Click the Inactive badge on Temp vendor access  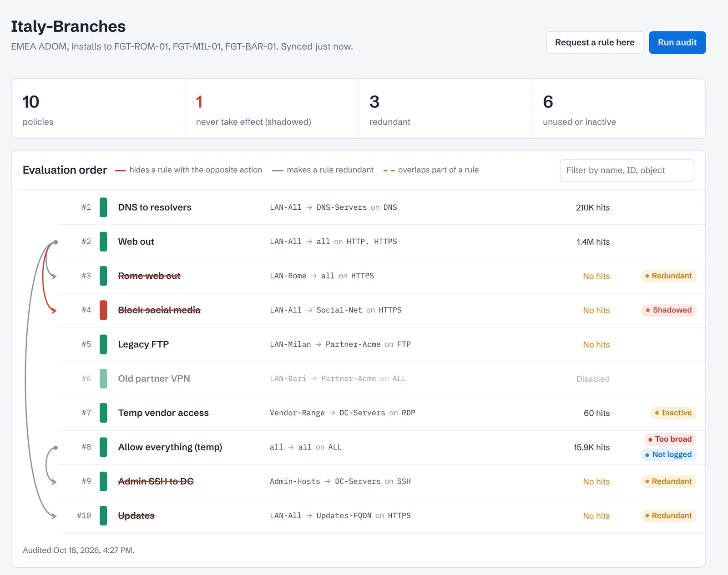673,413
